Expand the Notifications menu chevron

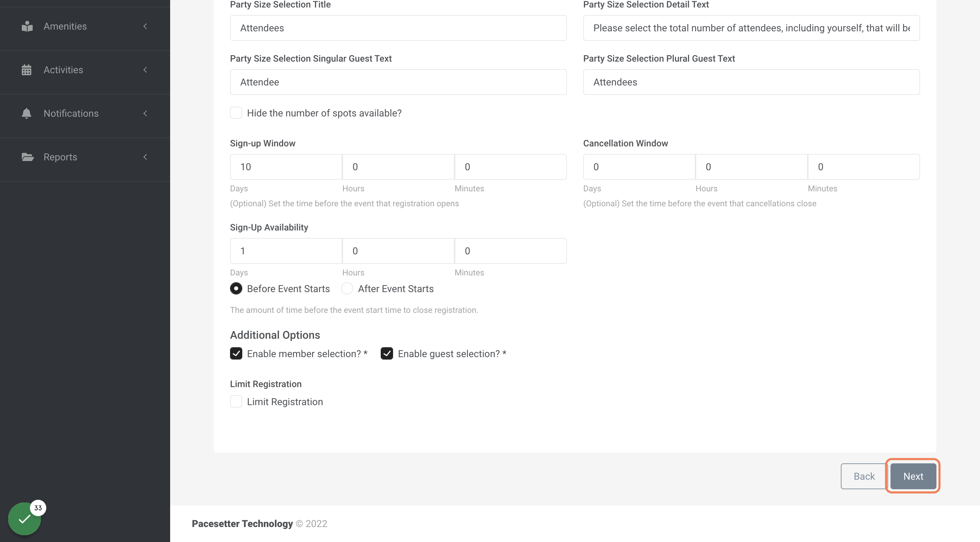(x=145, y=113)
